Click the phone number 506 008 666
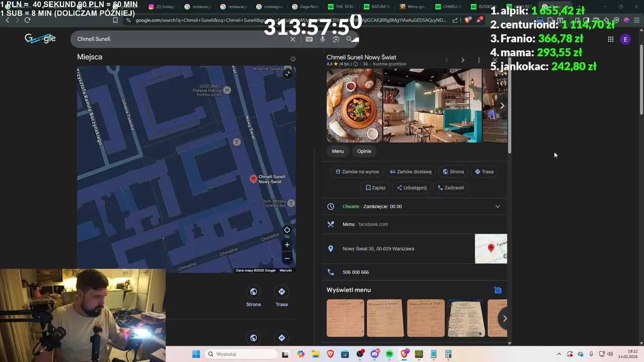Viewport: 644px width, 362px height. coord(356,272)
